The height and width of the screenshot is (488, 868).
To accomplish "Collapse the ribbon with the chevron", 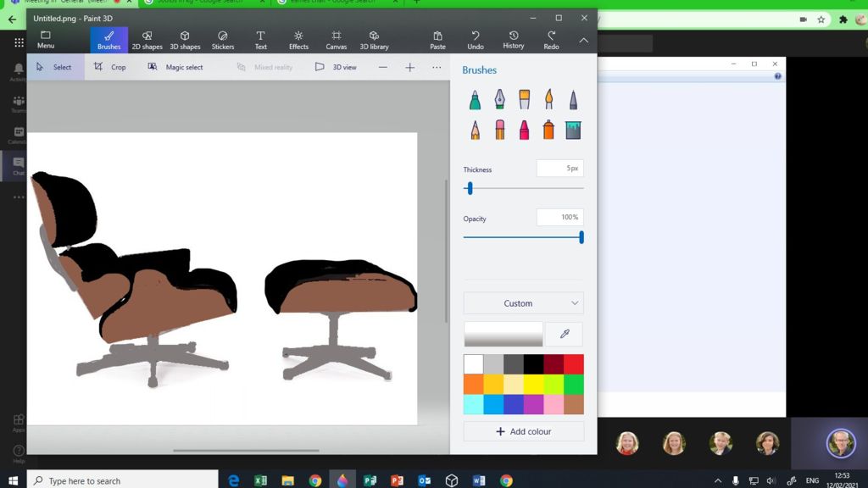I will [x=583, y=41].
